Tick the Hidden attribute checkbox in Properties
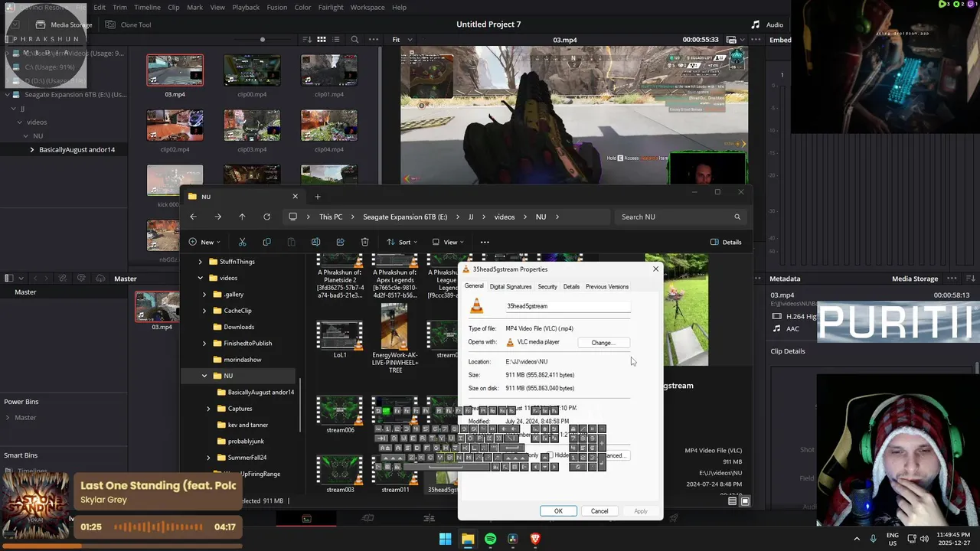Screen dimensions: 980x551 548,455
